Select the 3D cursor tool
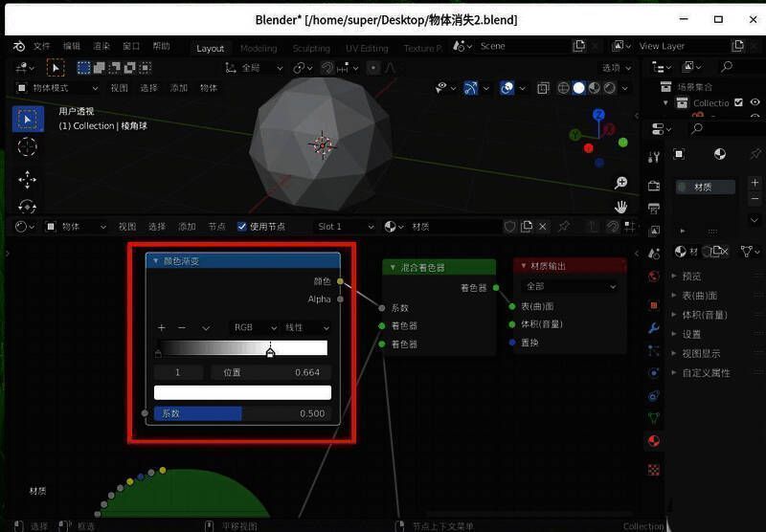Viewport: 766px width, 532px height. click(28, 147)
